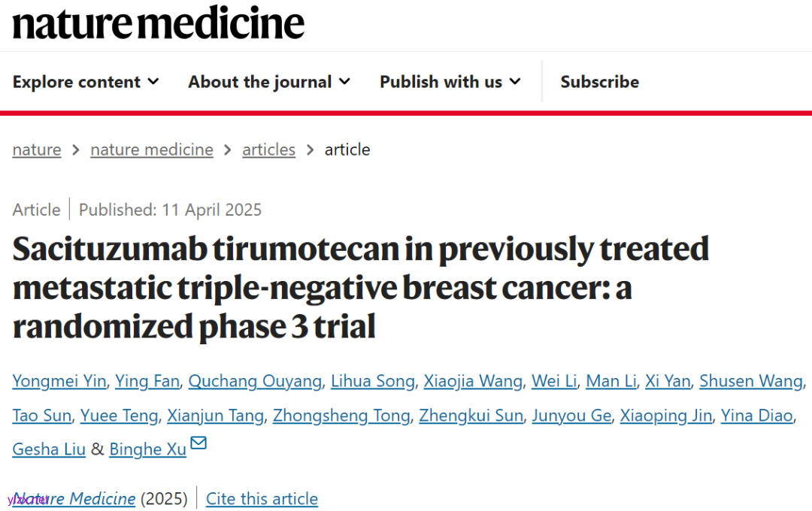Select author Quchang Ouyang link
The image size is (812, 511).
pos(255,382)
